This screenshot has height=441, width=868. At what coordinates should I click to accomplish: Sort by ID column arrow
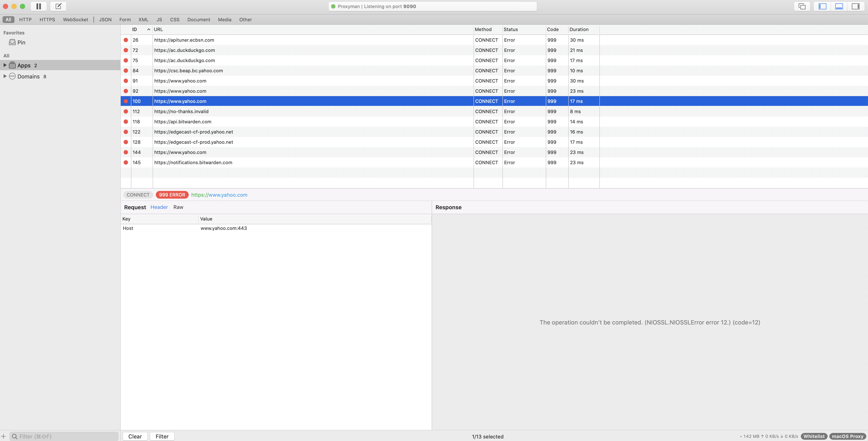click(149, 29)
